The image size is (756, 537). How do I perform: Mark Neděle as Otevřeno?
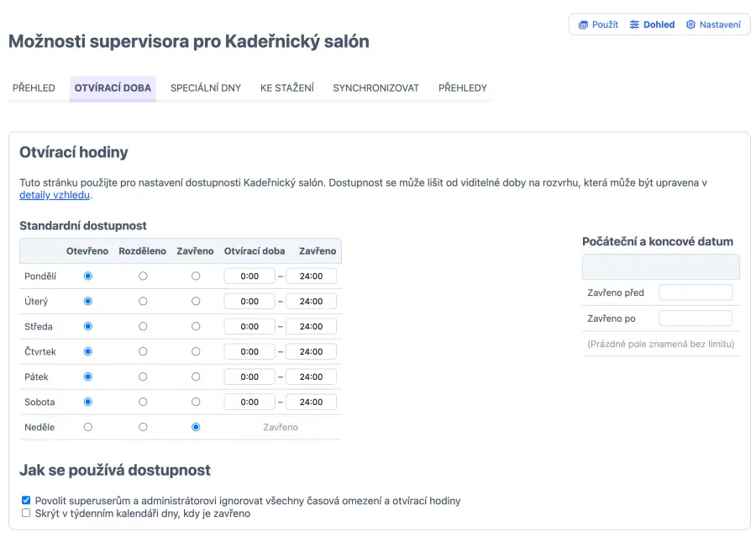88,427
